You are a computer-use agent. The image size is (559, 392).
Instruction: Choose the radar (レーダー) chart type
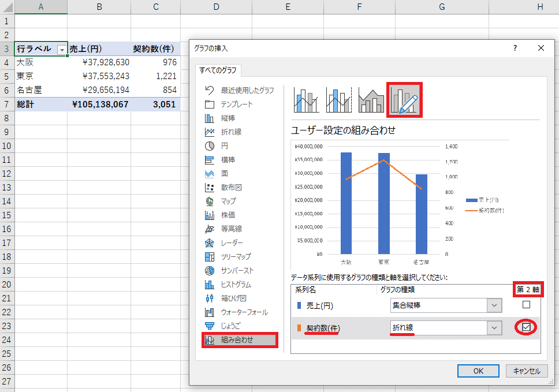point(232,242)
